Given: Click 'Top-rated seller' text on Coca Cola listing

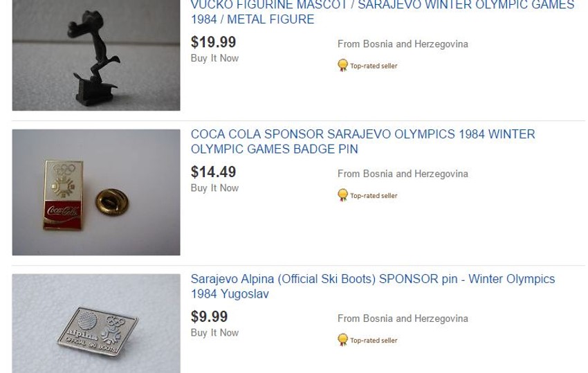Looking at the screenshot, I should [x=374, y=196].
